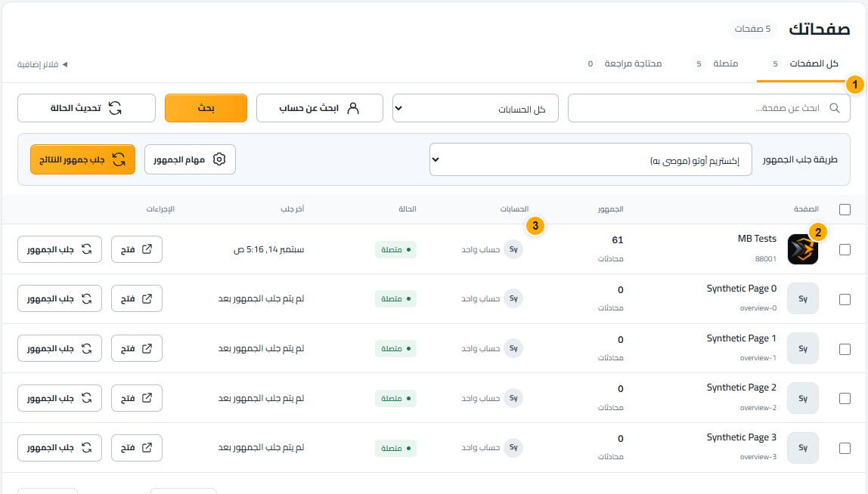
Task: Click the Sy account badge in Synthetic Page 2 row
Action: click(513, 398)
